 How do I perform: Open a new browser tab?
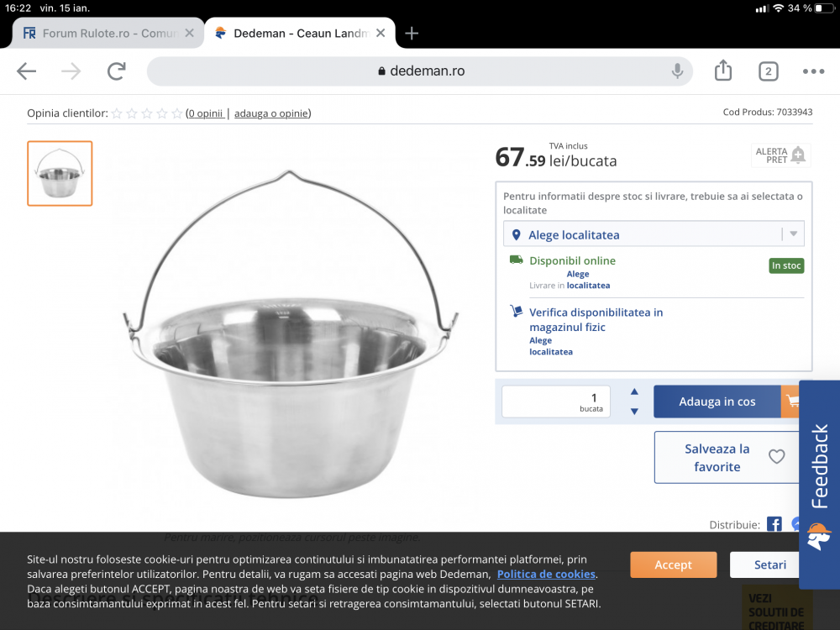click(412, 34)
